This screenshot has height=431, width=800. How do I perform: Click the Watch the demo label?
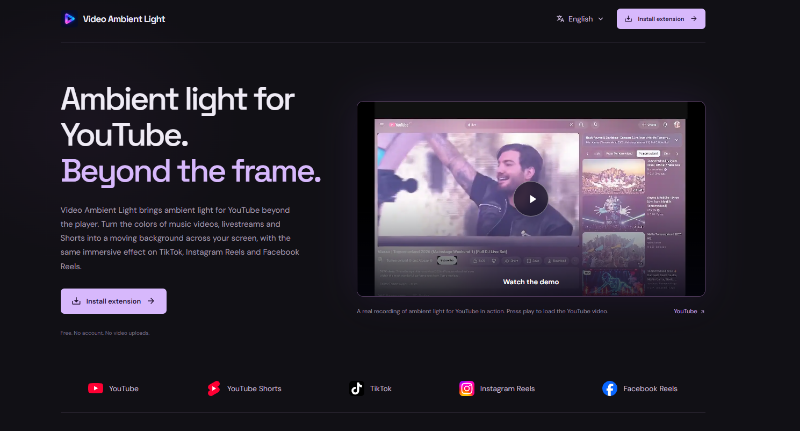(x=531, y=282)
